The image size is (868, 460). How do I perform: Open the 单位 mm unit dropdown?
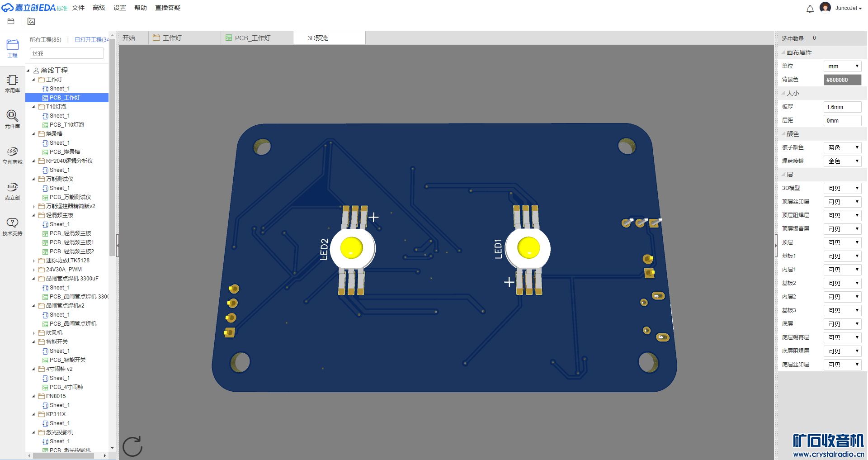click(x=842, y=66)
